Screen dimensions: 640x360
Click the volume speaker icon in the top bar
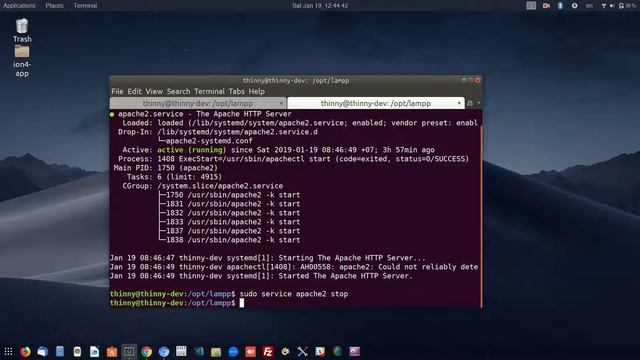[612, 6]
